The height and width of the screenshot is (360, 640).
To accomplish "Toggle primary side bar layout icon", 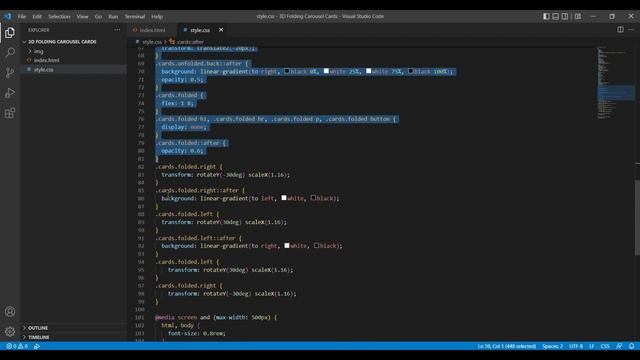I will tap(546, 16).
